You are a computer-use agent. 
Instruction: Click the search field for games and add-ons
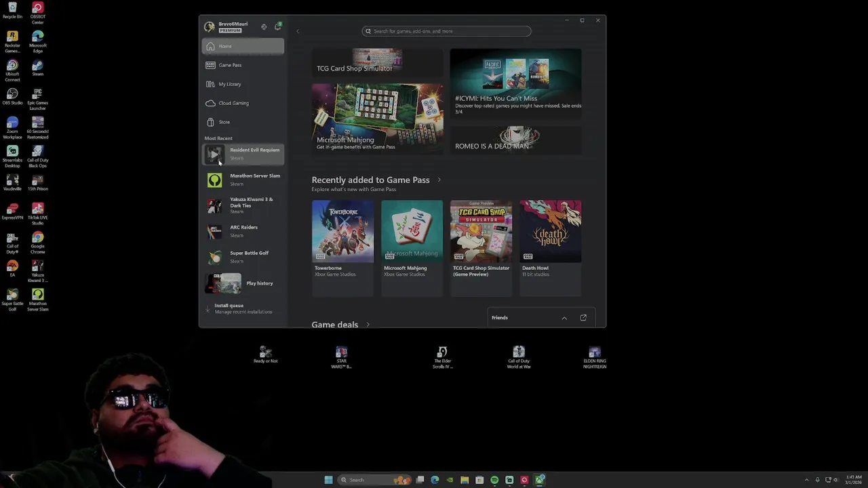tap(446, 31)
